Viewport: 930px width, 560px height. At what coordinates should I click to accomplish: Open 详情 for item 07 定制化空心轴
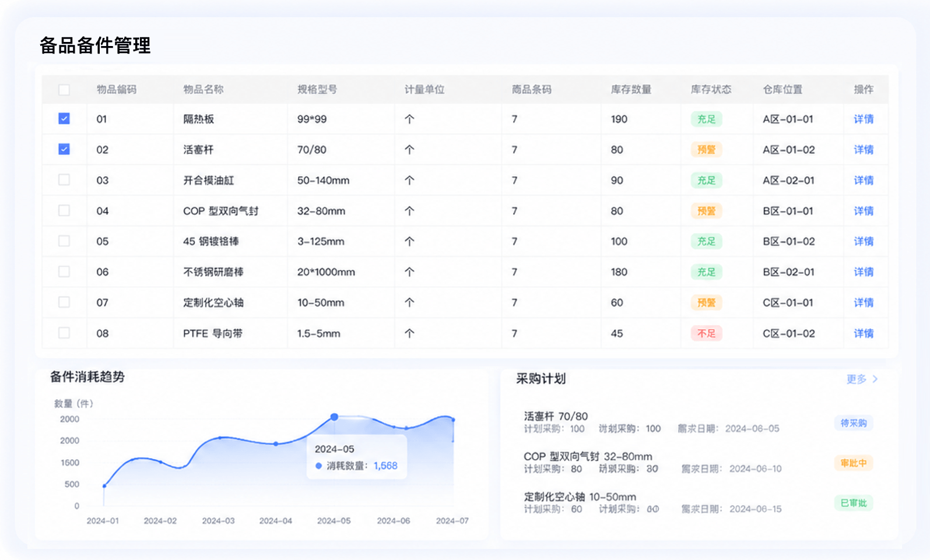click(x=864, y=302)
